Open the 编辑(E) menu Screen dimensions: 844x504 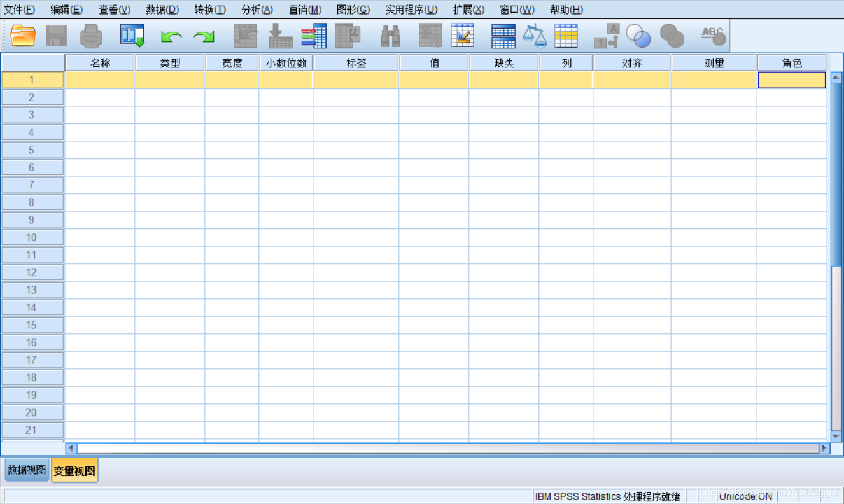tap(67, 10)
